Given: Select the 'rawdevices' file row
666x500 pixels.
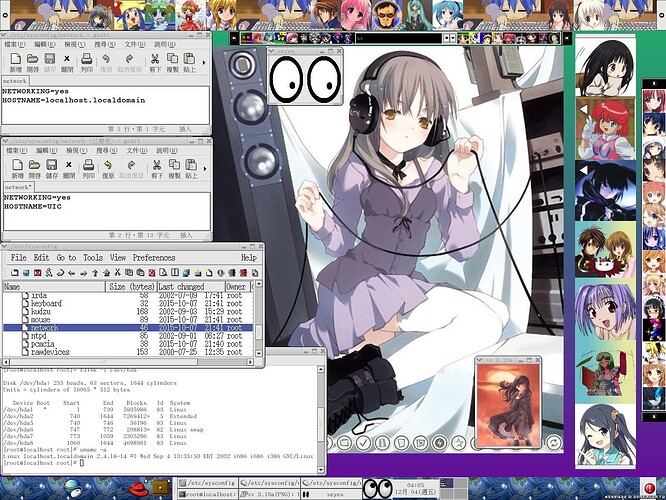Looking at the screenshot, I should (x=128, y=352).
